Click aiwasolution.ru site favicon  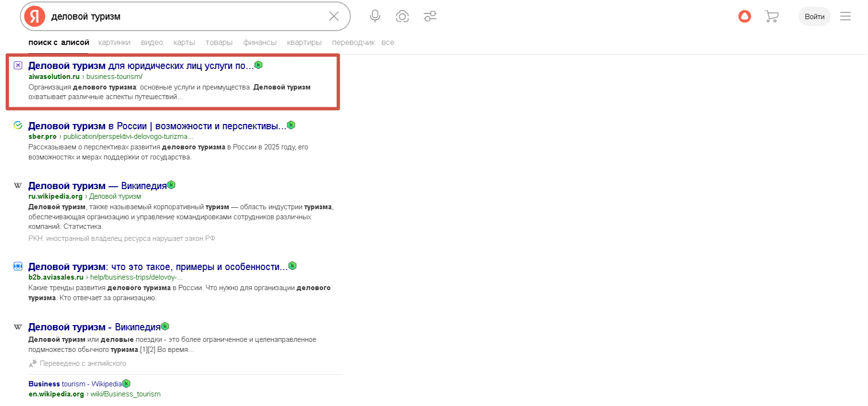pos(18,66)
